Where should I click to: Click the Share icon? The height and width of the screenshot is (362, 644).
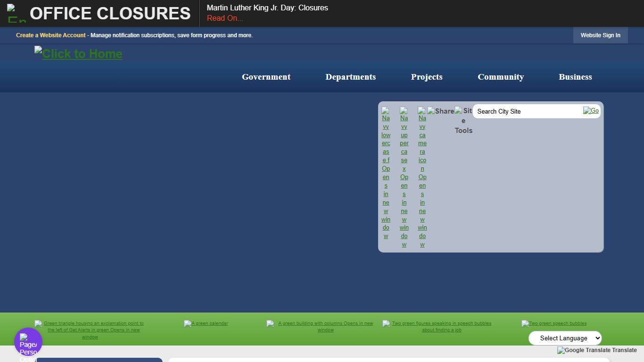441,111
